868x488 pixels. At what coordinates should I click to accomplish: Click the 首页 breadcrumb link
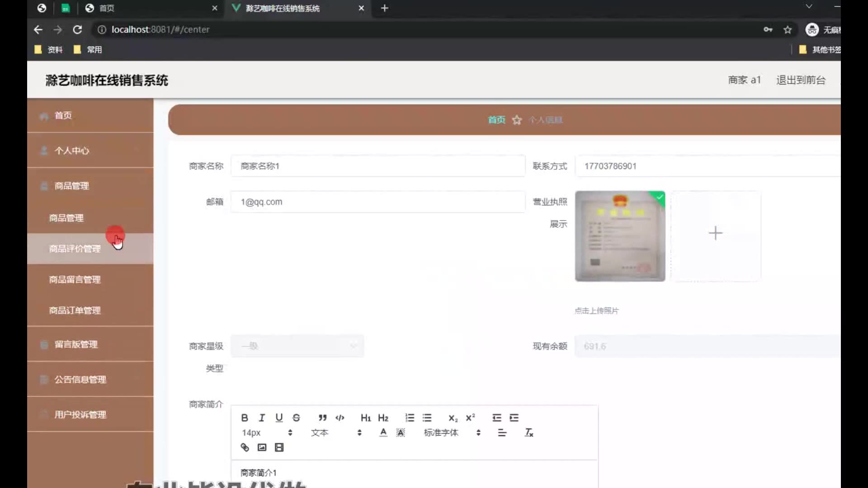496,120
